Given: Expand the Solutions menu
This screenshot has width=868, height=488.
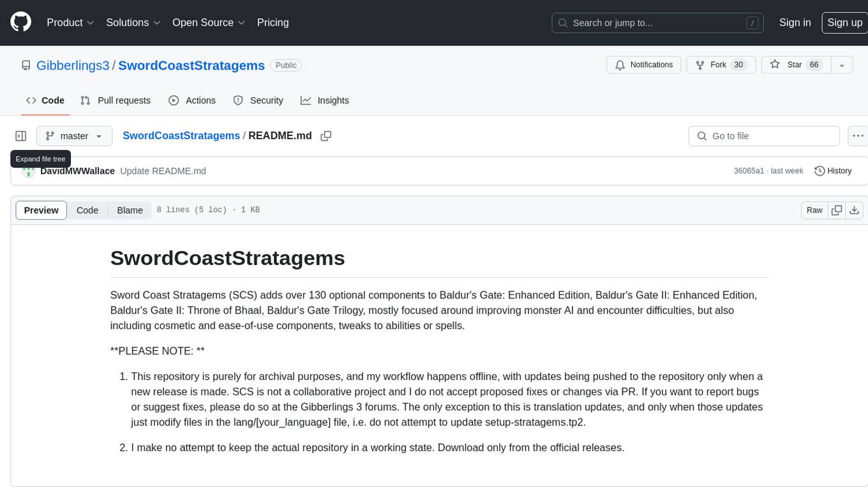Looking at the screenshot, I should [x=133, y=22].
